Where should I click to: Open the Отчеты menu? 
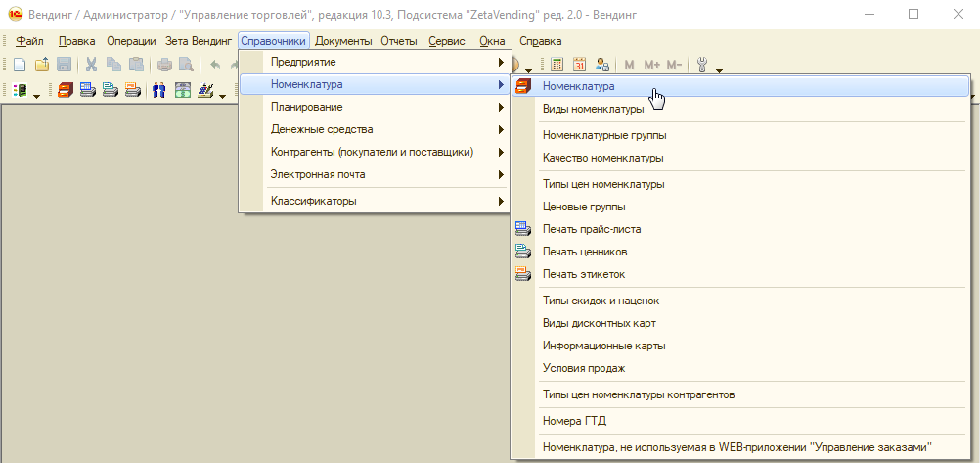tap(399, 41)
